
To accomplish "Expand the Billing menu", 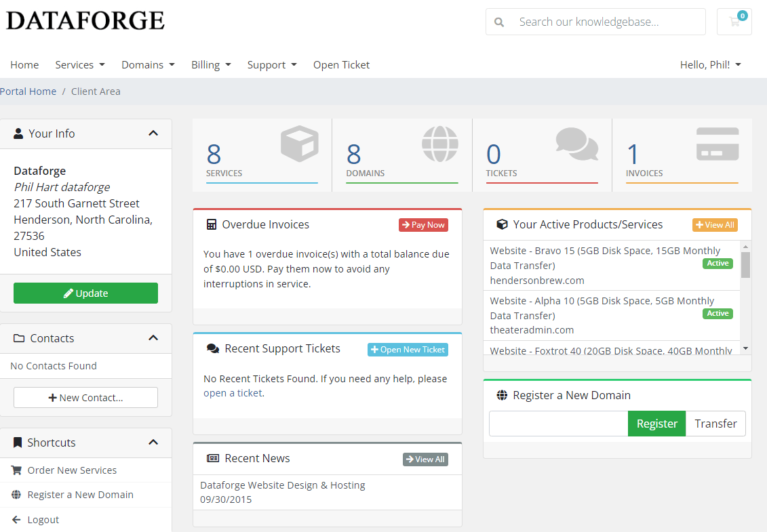I will (x=211, y=65).
